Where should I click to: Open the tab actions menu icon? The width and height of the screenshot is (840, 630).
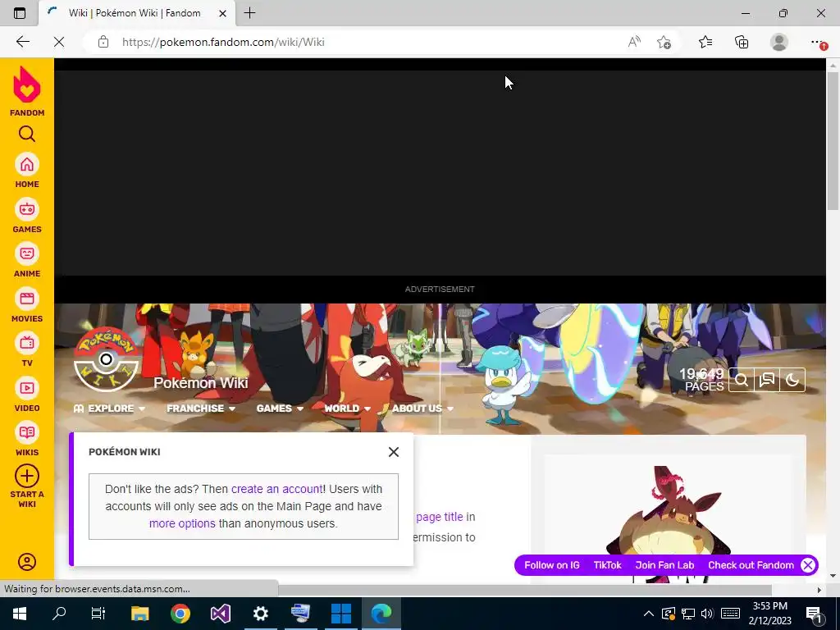[x=20, y=13]
